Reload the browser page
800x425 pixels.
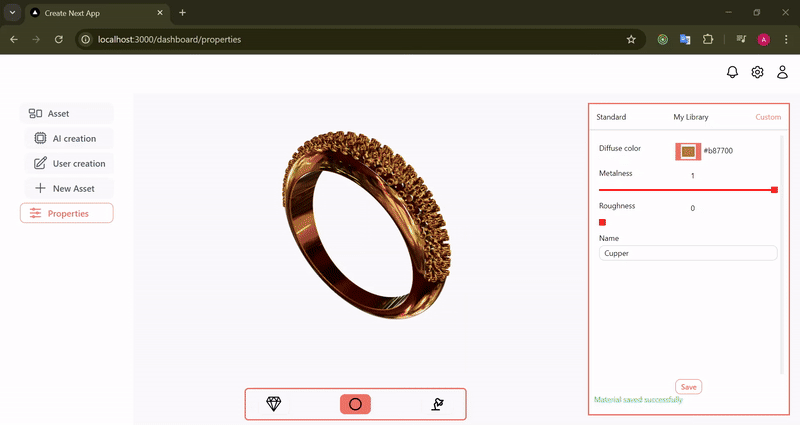59,39
